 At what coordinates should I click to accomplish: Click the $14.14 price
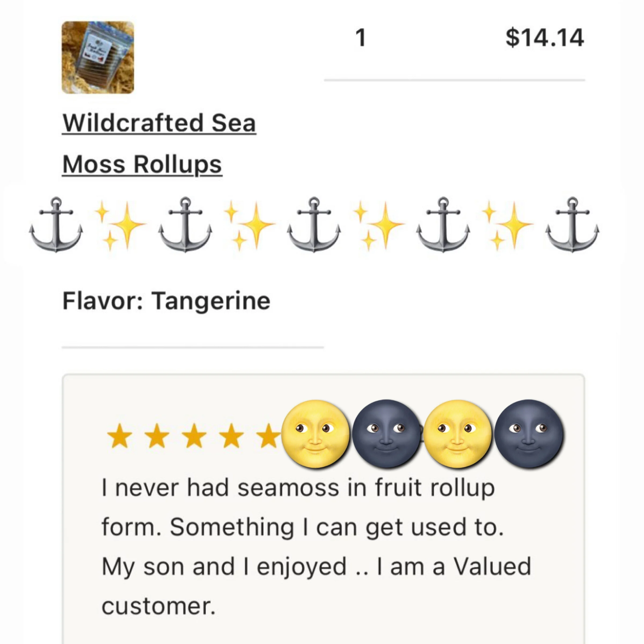pyautogui.click(x=544, y=38)
